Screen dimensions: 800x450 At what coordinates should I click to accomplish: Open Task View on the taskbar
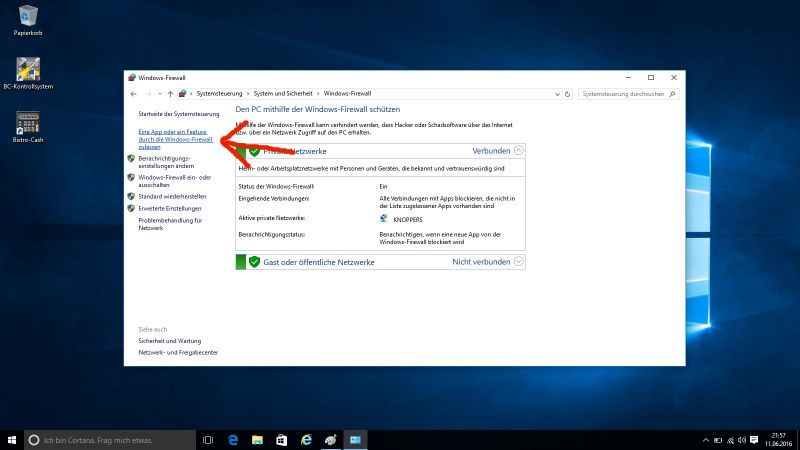point(208,440)
